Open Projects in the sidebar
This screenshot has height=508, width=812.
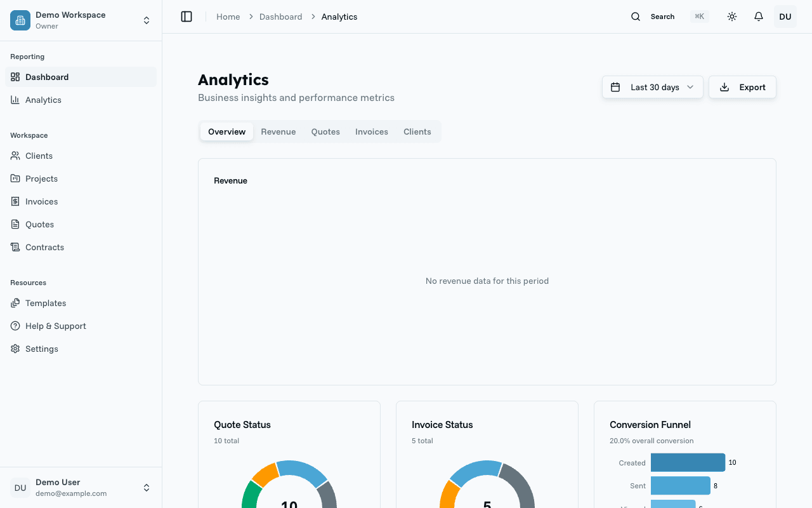[x=81, y=178]
